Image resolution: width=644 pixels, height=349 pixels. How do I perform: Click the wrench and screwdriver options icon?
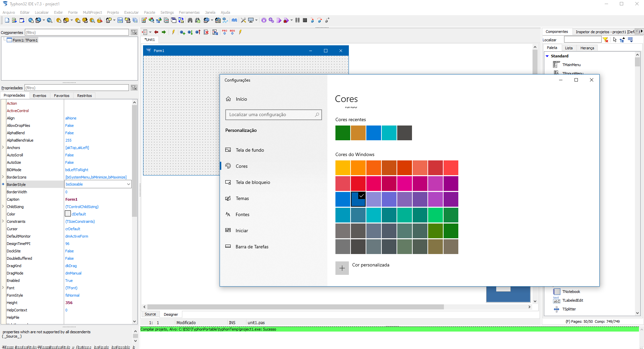[x=243, y=20]
